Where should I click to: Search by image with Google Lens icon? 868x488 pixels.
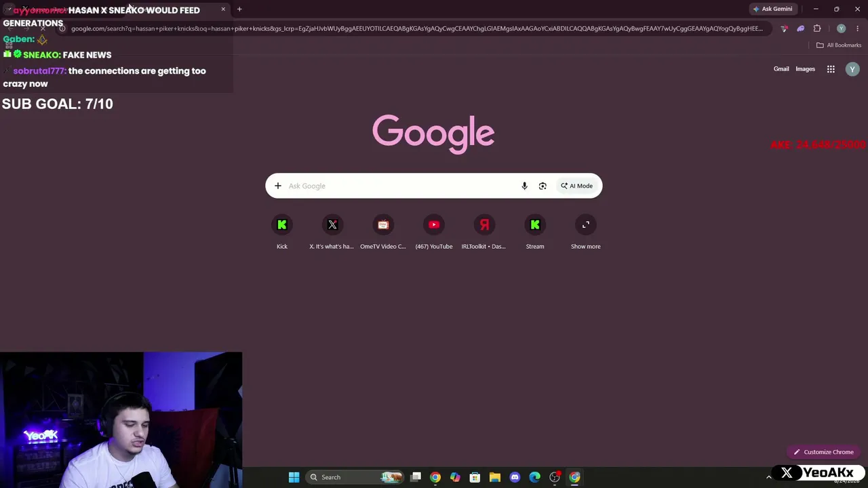tap(542, 186)
